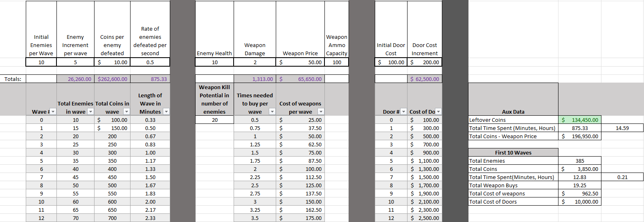Select wave 9 length cell '1.83'

[x=150, y=193]
